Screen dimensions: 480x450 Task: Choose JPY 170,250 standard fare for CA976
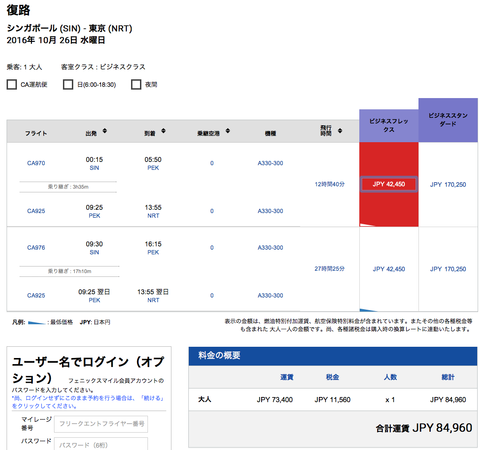448,269
